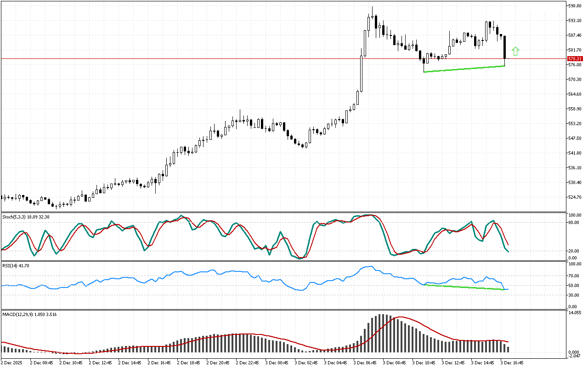
Task: Click the red 578.31 current price tag
Action: pyautogui.click(x=575, y=59)
